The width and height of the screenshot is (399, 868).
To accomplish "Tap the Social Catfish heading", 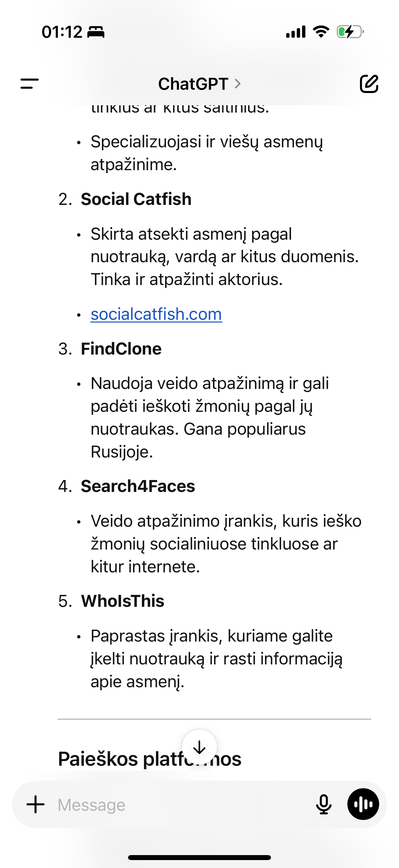I will (x=136, y=199).
